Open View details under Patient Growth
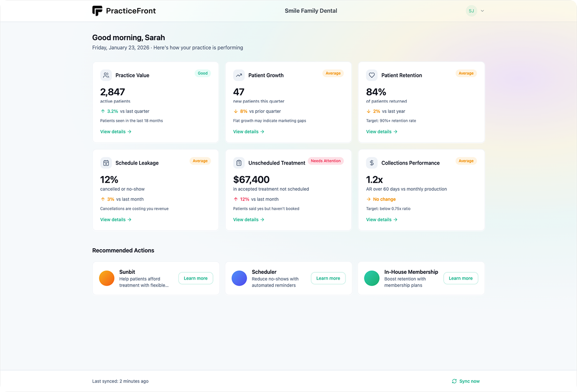Viewport: 577px width, 392px height. point(248,131)
